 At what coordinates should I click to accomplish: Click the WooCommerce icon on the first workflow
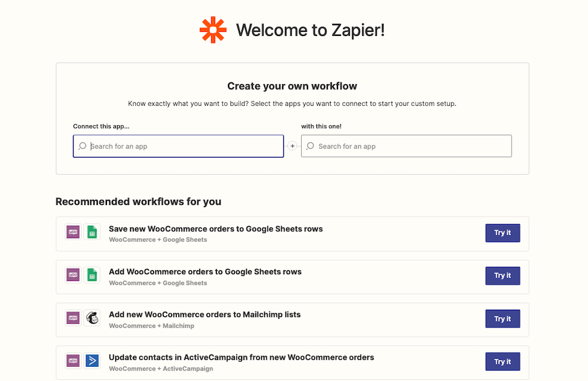[72, 232]
